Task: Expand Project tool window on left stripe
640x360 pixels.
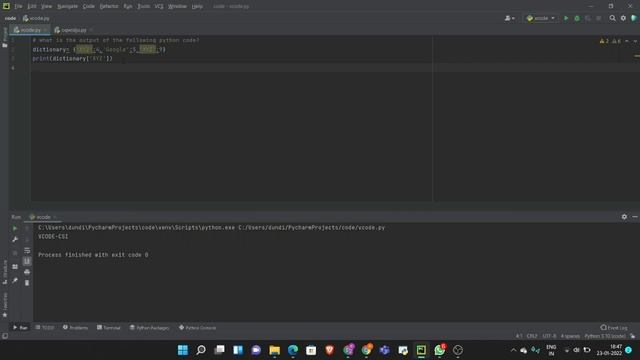Action: pos(5,38)
